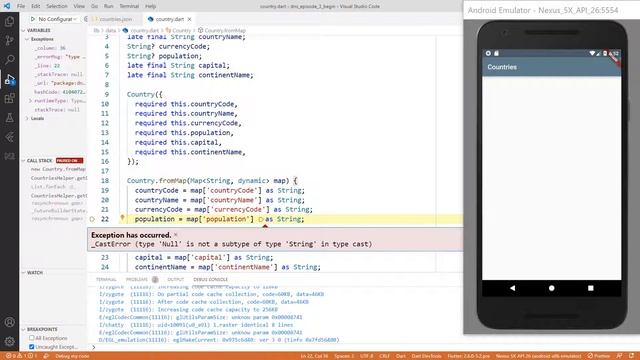The image size is (640, 360).
Task: Open the File menu
Action: tap(21, 6)
